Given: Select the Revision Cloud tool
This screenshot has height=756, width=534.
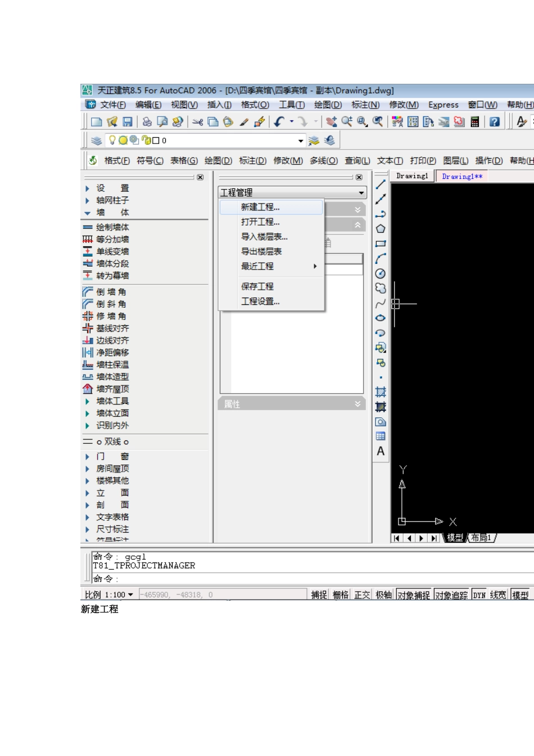Looking at the screenshot, I should (381, 288).
